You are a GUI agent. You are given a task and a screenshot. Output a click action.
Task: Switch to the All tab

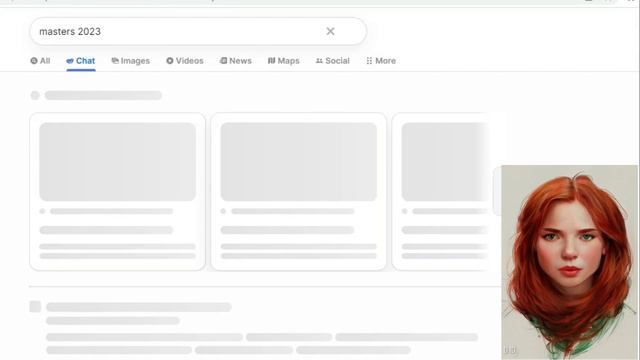[x=40, y=61]
